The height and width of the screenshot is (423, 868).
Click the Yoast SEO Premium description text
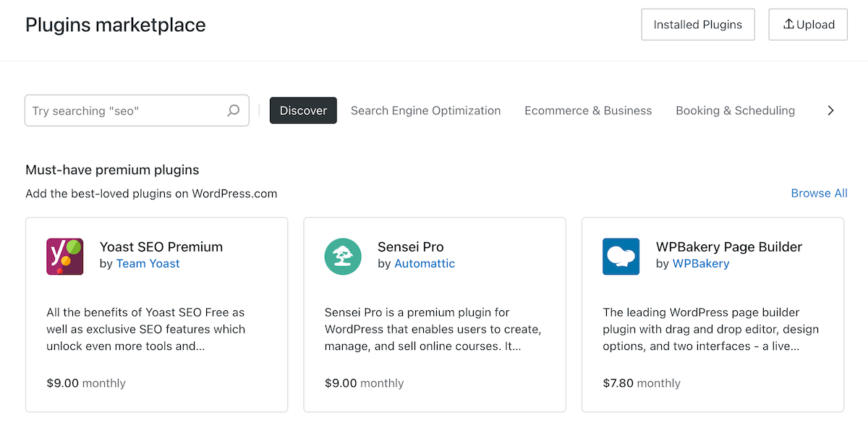(x=146, y=329)
